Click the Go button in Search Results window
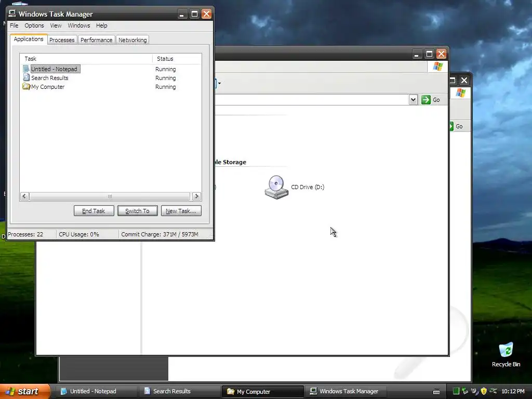 pyautogui.click(x=457, y=126)
